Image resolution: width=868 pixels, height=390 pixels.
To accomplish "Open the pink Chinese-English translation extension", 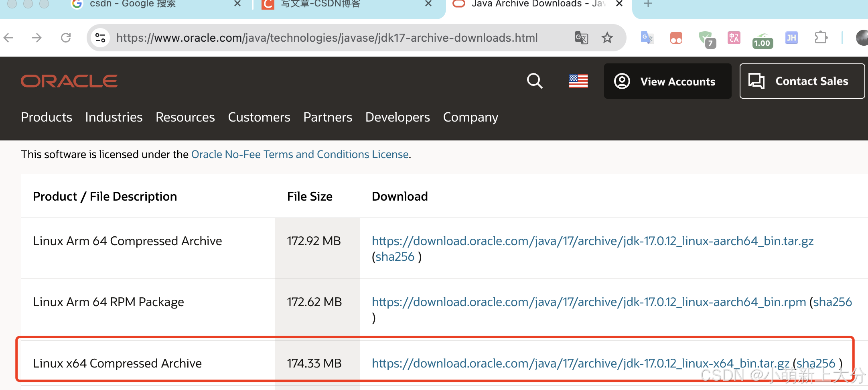I will click(x=734, y=38).
